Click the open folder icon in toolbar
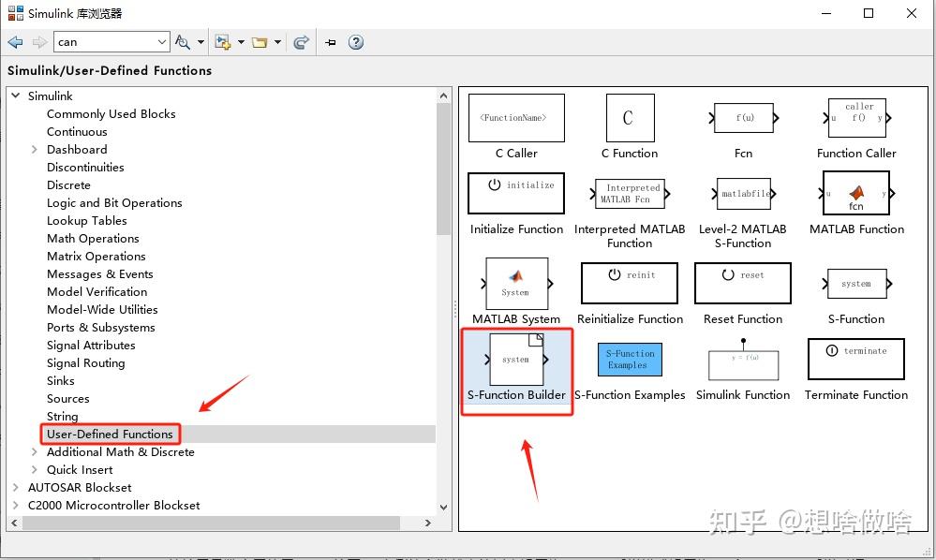This screenshot has width=936, height=560. [260, 42]
